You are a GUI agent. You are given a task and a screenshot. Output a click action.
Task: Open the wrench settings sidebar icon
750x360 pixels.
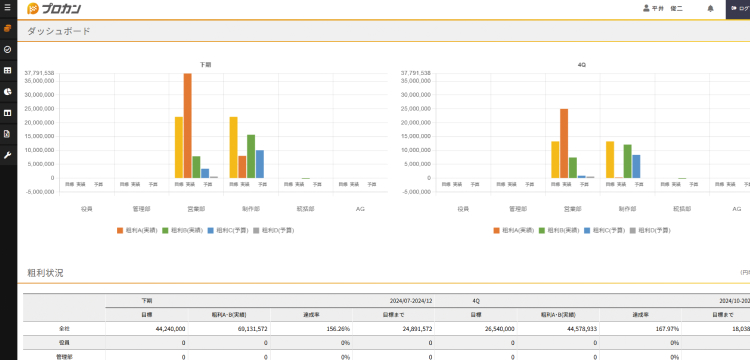7,155
